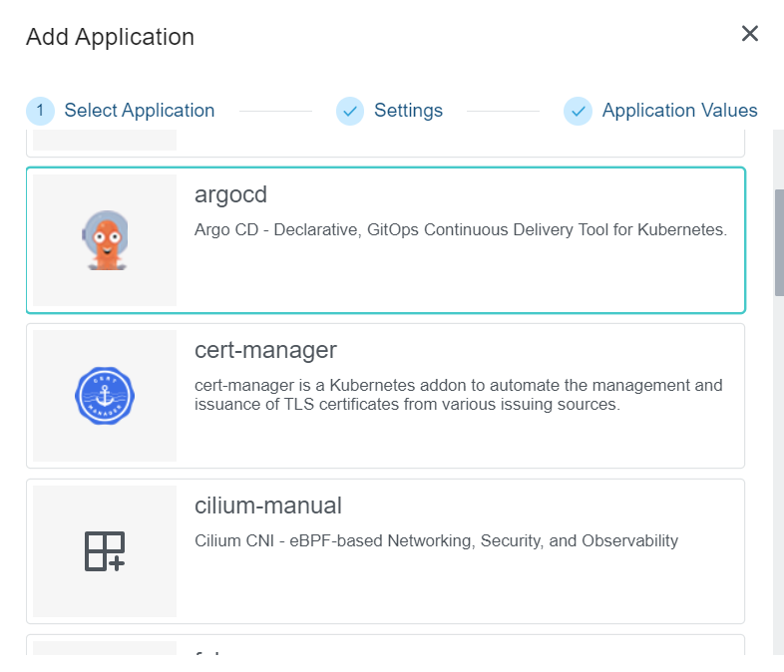Go to the Select Application step
The width and height of the screenshot is (784, 672).
click(139, 111)
